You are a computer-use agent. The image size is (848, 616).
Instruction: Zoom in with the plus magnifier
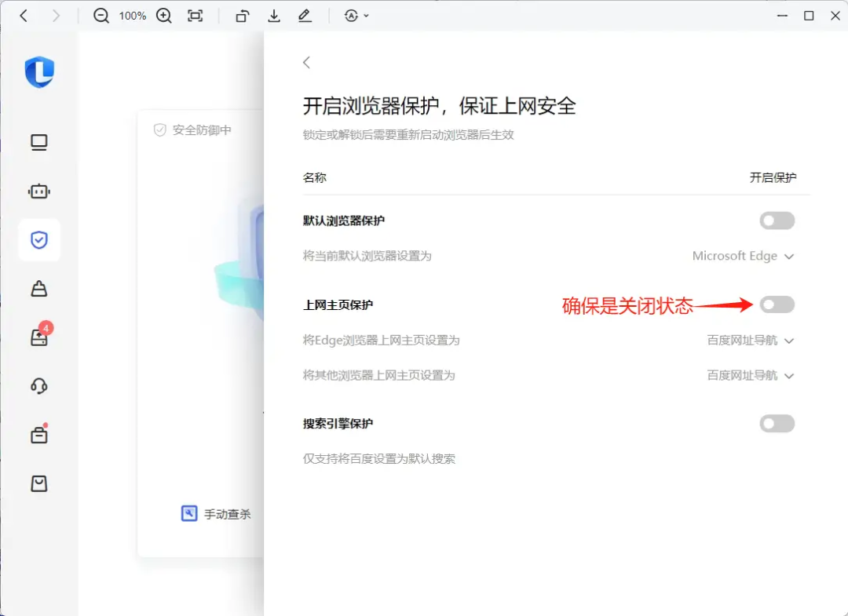(x=164, y=16)
